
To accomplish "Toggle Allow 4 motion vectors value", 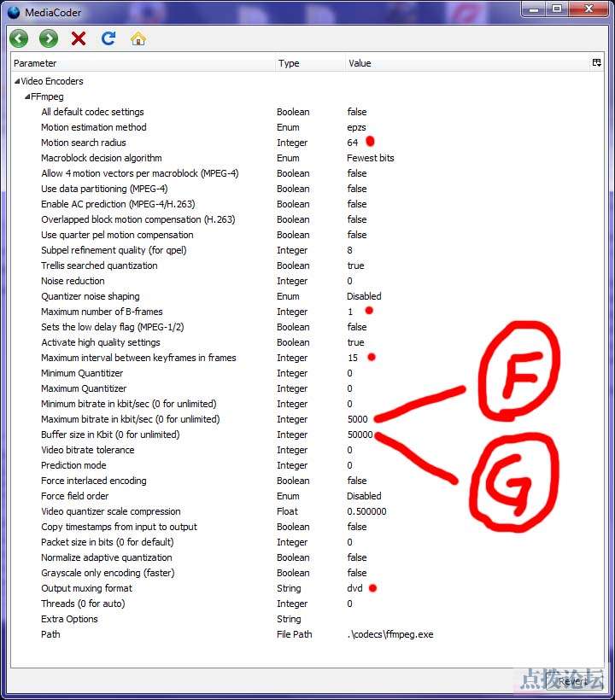I will tap(357, 173).
